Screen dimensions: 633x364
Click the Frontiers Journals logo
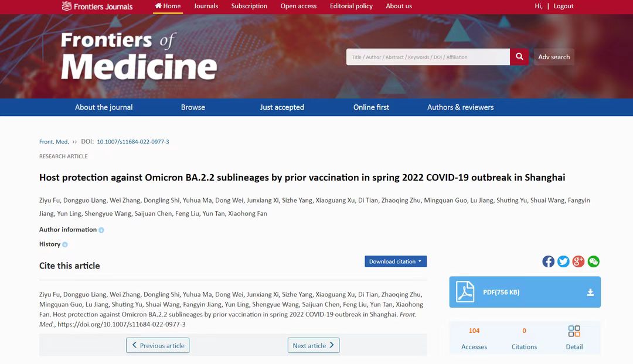pyautogui.click(x=97, y=6)
